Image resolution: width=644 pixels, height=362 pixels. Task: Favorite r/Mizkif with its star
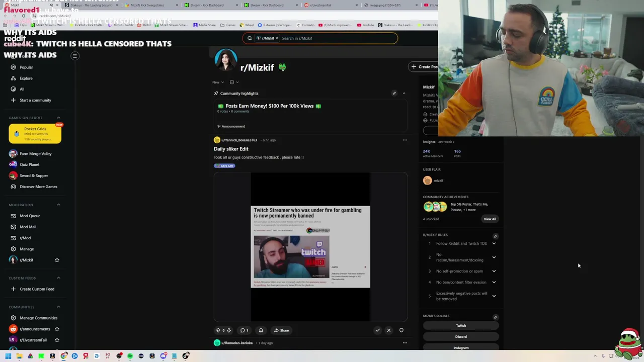[57, 260]
